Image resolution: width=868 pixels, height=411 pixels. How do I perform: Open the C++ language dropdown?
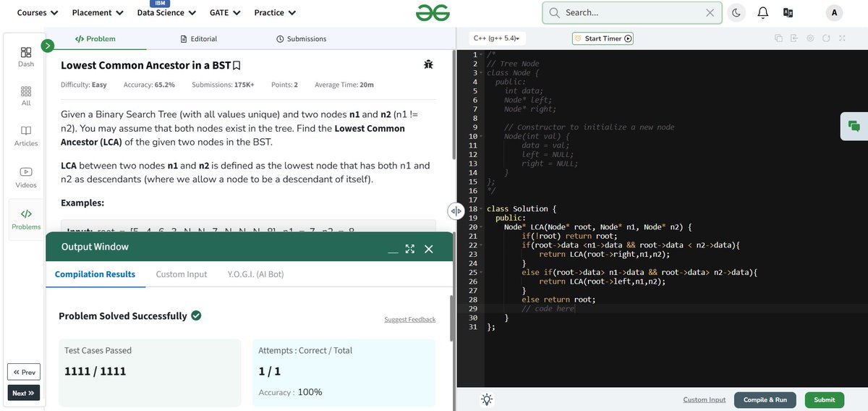[497, 38]
